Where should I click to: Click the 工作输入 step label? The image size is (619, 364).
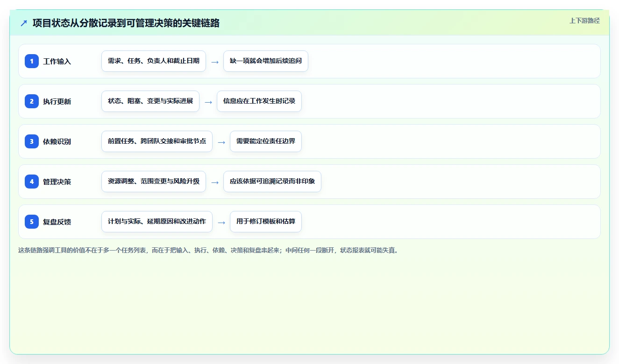pos(57,61)
